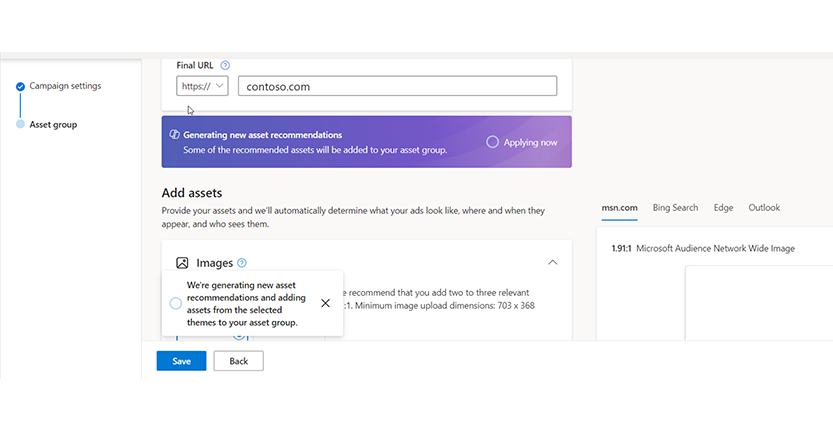Click the Back button
This screenshot has height=430, width=833.
click(x=238, y=361)
